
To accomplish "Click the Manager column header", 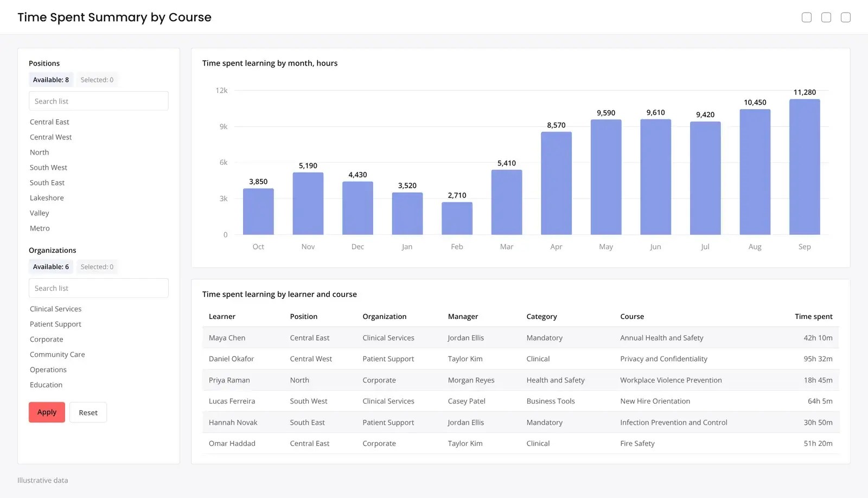I will click(463, 317).
